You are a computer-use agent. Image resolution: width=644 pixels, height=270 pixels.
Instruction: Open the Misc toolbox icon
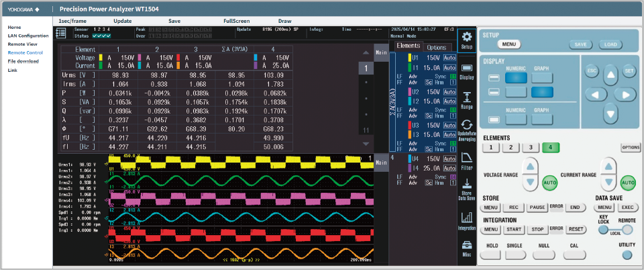[x=467, y=249]
